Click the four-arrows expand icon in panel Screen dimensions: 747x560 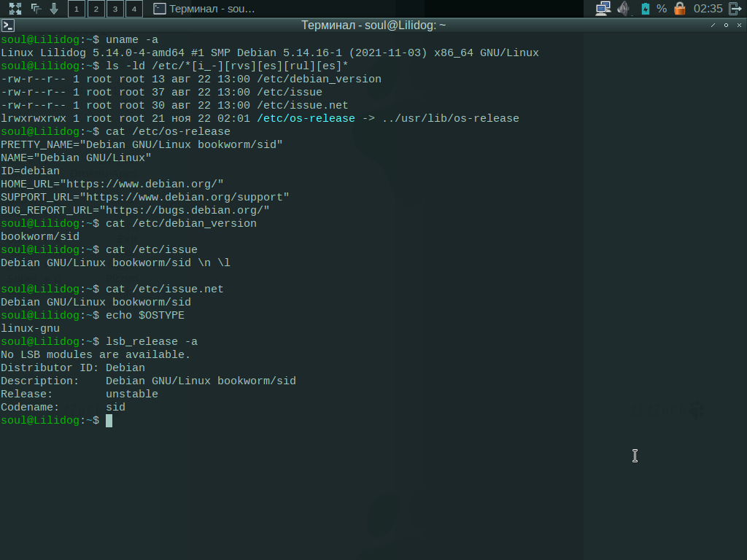pos(15,9)
